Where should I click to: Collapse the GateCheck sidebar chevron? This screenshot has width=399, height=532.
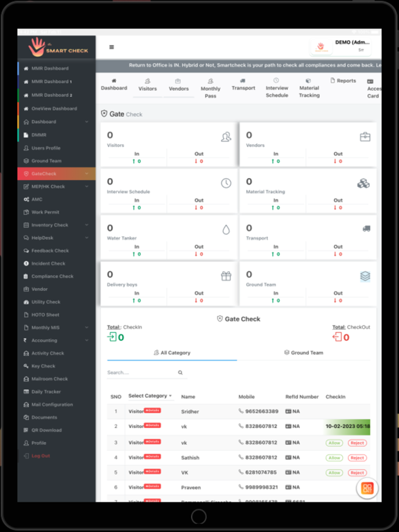(x=87, y=174)
